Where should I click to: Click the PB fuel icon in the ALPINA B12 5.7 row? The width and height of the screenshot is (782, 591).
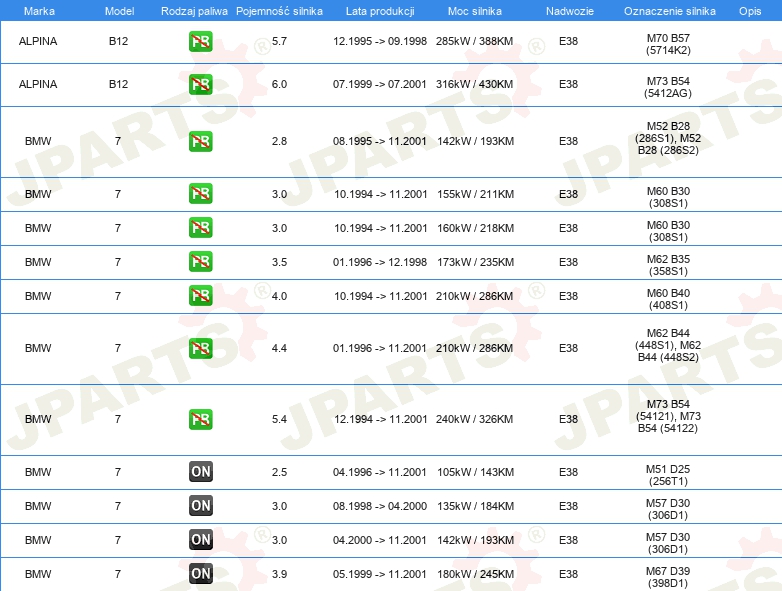[x=200, y=41]
